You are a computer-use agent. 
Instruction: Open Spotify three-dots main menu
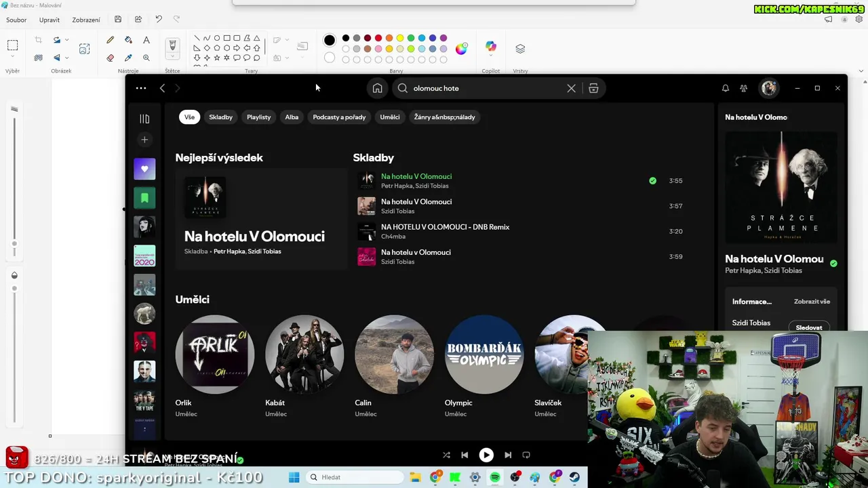[x=141, y=88]
